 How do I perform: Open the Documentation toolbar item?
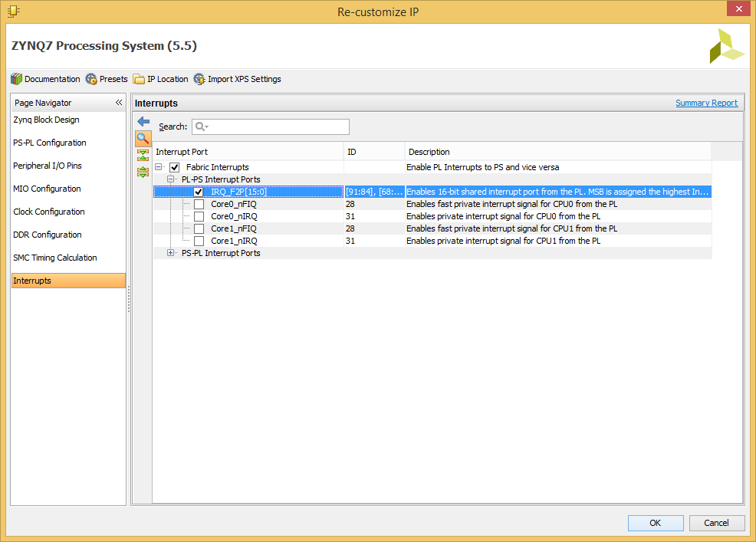[45, 79]
